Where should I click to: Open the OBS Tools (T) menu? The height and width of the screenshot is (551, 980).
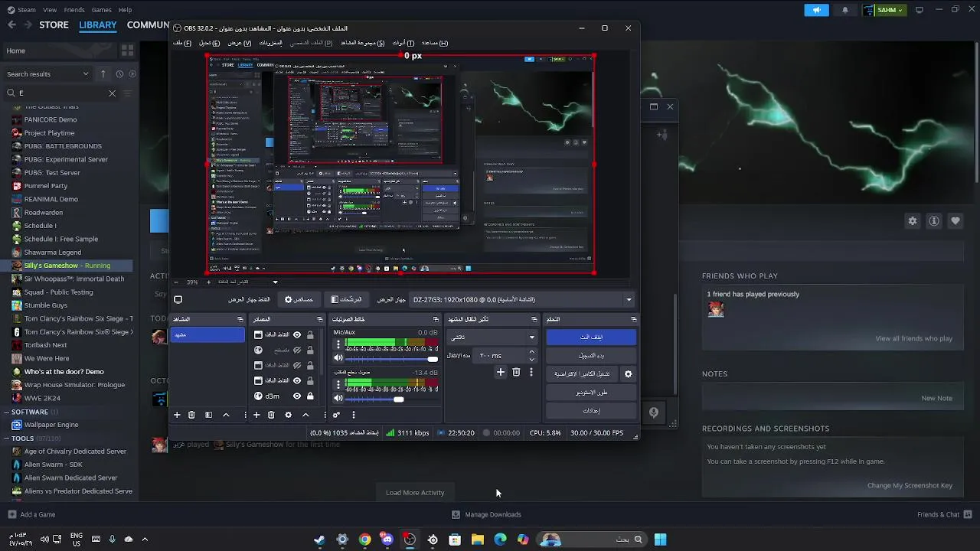coord(403,43)
